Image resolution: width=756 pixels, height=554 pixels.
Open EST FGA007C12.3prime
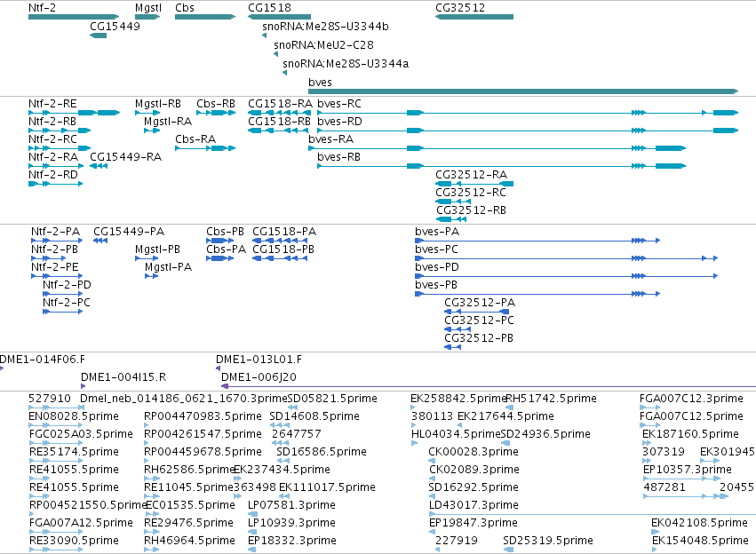point(691,399)
